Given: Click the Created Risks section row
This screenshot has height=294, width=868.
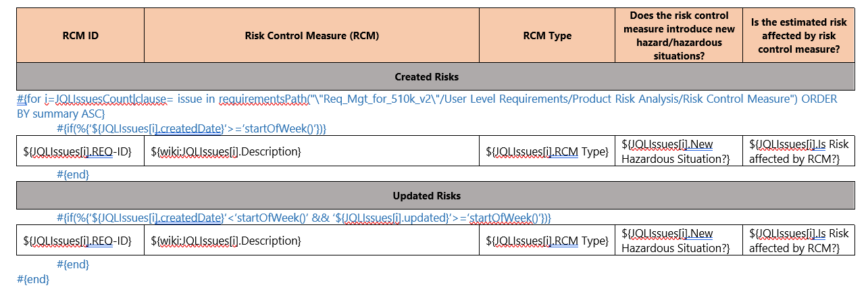Looking at the screenshot, I should coord(436,76).
